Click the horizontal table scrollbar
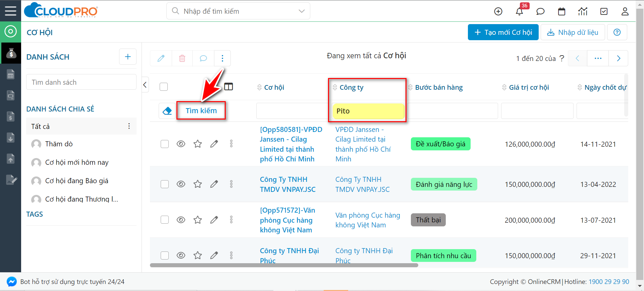The height and width of the screenshot is (291, 644). click(x=284, y=265)
